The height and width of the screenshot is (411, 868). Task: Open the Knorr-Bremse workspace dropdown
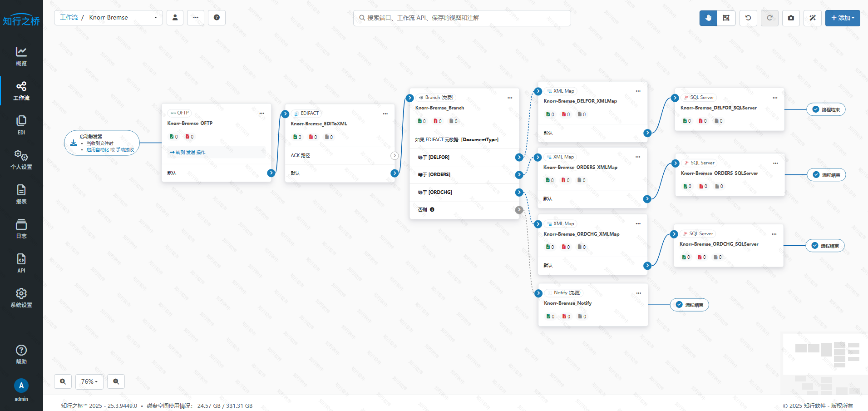click(123, 18)
